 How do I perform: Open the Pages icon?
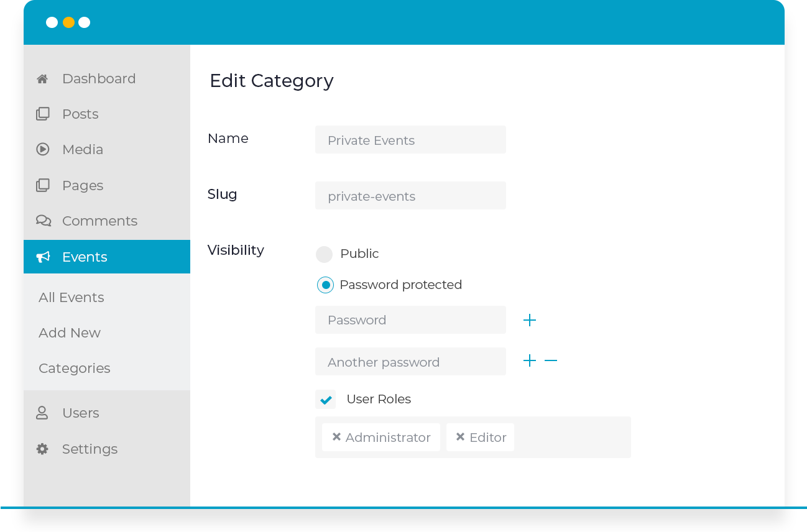pos(42,185)
